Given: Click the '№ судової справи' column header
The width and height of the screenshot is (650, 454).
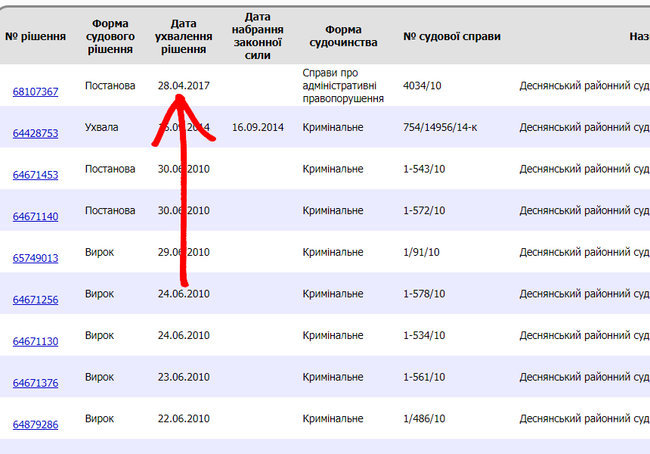Looking at the screenshot, I should 451,37.
